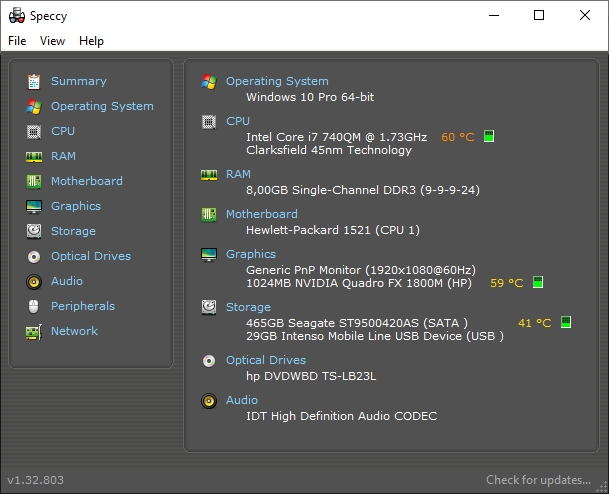Open the Help menu
Screen dimensions: 609x494
point(91,41)
